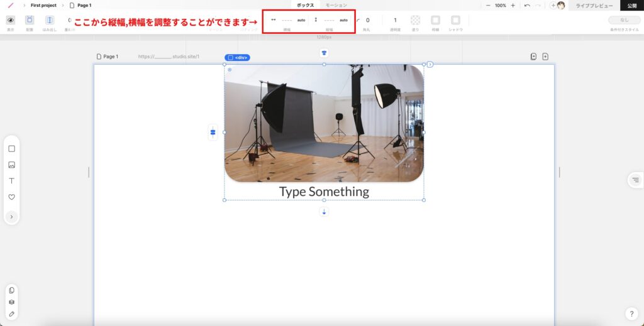The height and width of the screenshot is (326, 644).
Task: Switch to the ボックス tab
Action: coord(306,5)
